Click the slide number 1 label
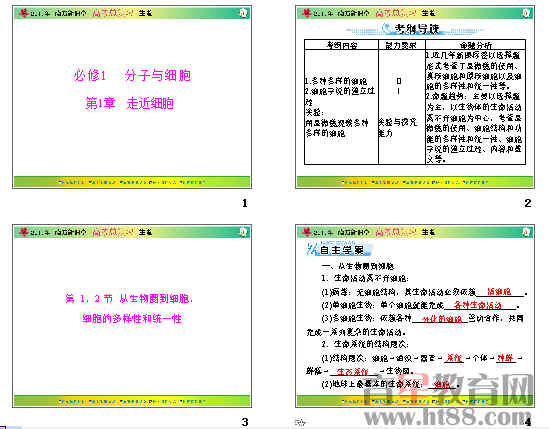 point(245,203)
